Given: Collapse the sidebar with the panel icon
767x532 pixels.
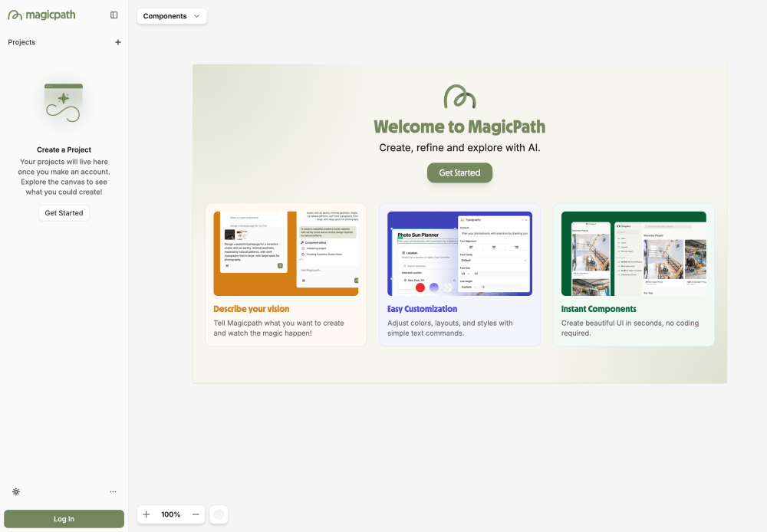Looking at the screenshot, I should click(x=114, y=15).
